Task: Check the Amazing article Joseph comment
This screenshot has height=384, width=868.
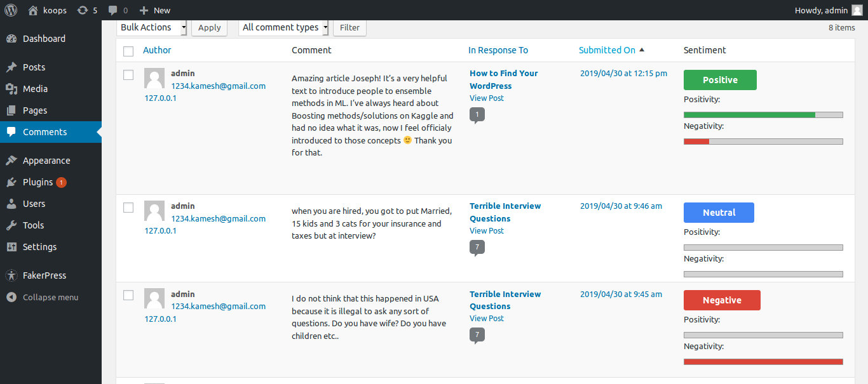Action: [128, 75]
